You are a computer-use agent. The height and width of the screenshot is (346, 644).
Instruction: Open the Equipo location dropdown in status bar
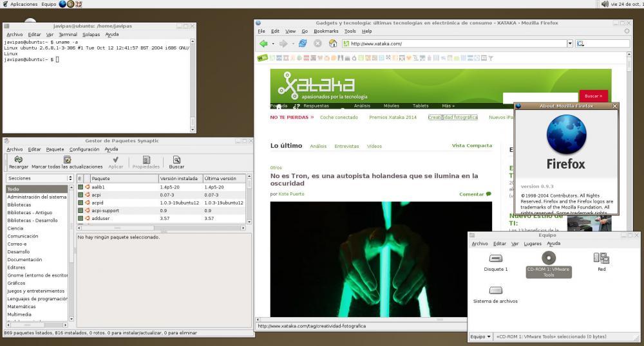480,336
